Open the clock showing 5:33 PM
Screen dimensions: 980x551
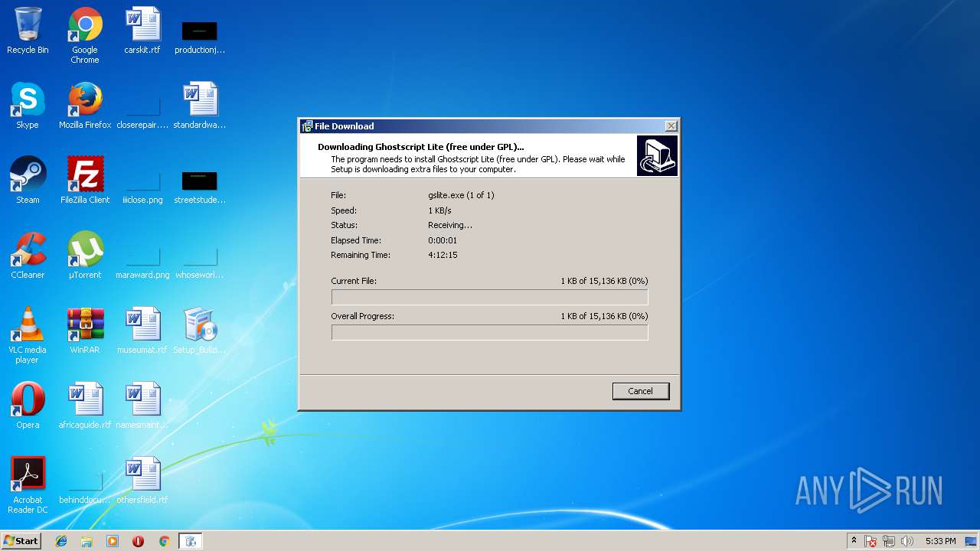pyautogui.click(x=940, y=541)
